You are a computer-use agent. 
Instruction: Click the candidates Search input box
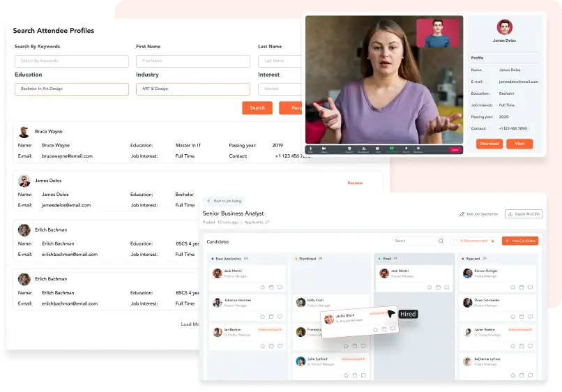point(418,241)
